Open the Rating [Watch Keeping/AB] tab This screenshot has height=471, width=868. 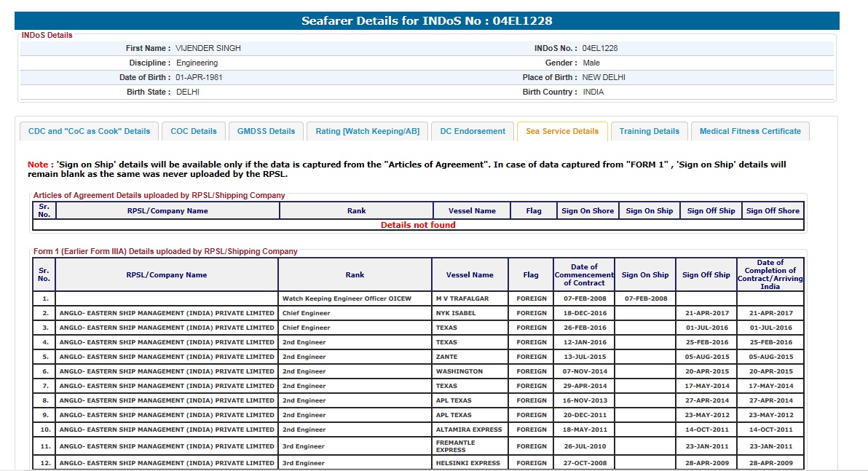point(367,132)
